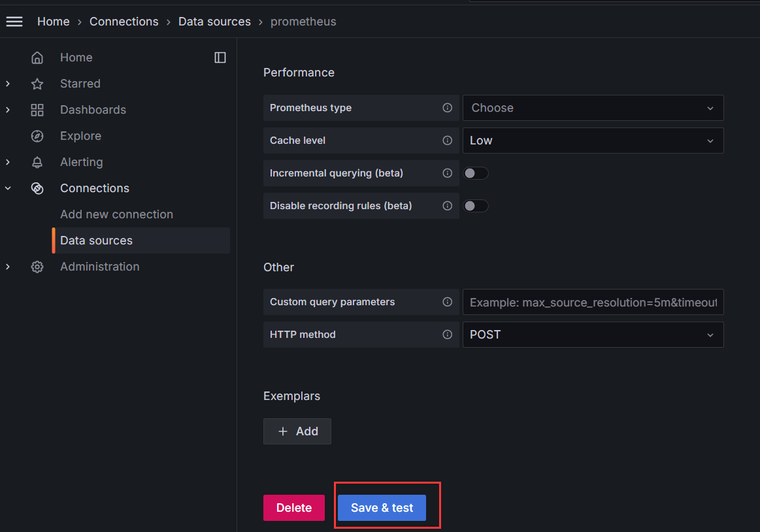The width and height of the screenshot is (760, 532).
Task: Toggle the Disable recording rules (beta) switch
Action: pos(476,206)
